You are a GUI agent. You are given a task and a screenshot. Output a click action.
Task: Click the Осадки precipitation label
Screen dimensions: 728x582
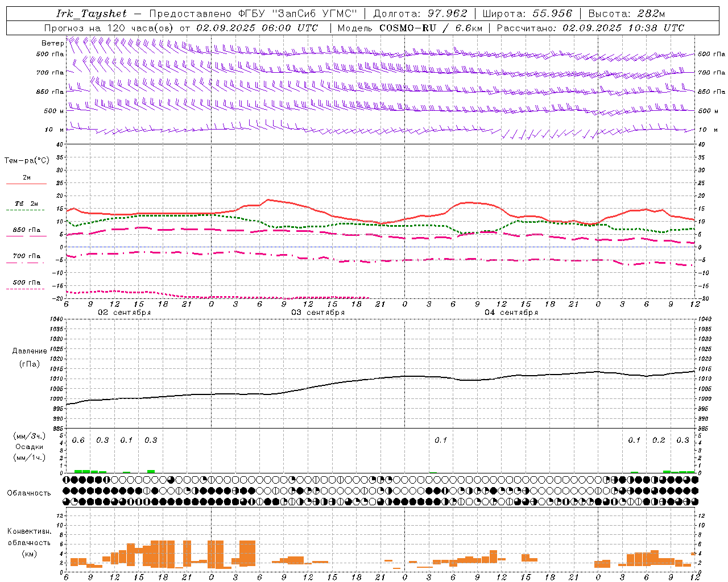point(30,447)
